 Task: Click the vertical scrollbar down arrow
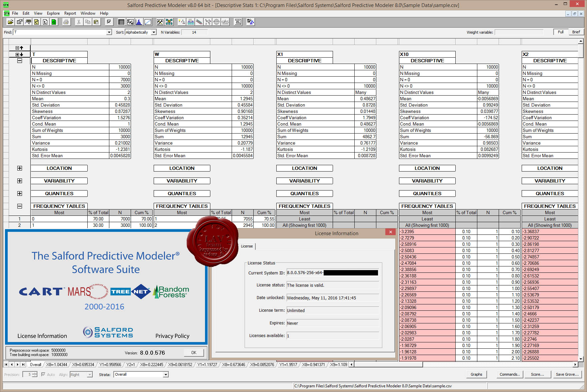[581, 359]
